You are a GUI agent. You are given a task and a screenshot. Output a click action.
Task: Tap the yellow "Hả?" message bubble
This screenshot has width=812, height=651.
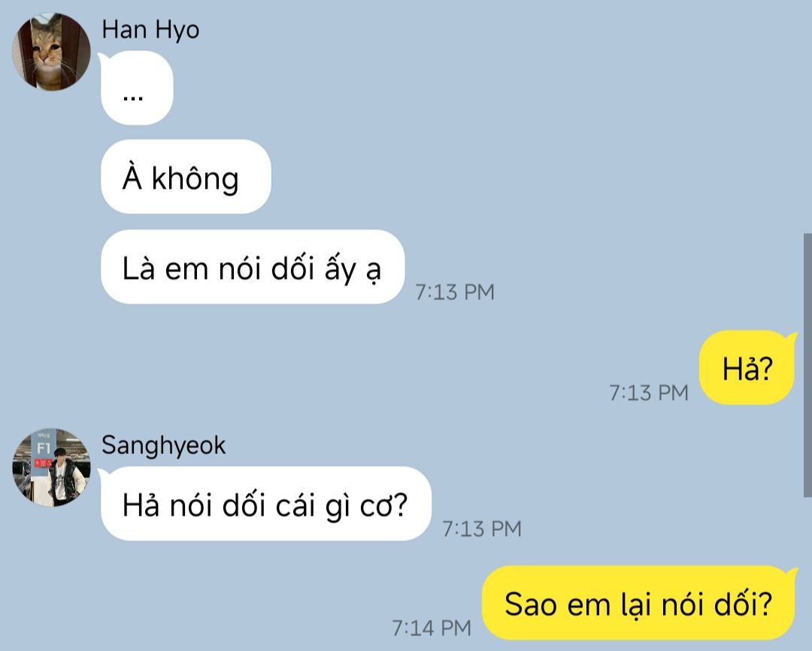pyautogui.click(x=748, y=367)
